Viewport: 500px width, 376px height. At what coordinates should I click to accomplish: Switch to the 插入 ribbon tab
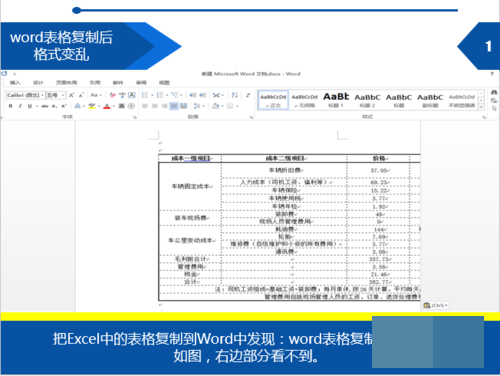click(x=15, y=83)
